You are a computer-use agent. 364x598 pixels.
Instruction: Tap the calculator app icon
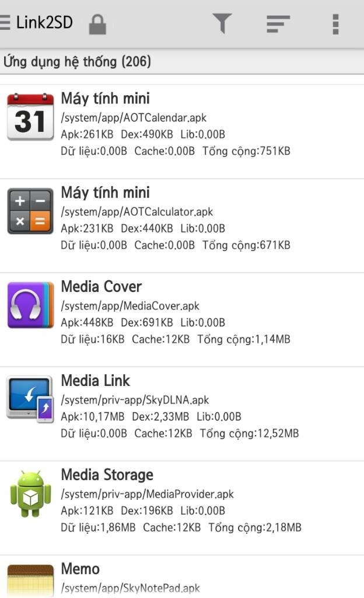[30, 211]
